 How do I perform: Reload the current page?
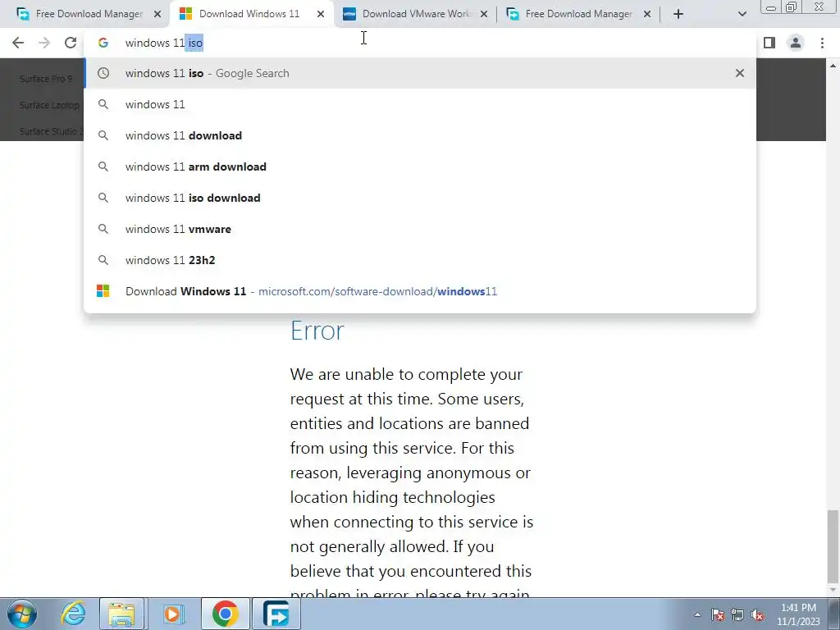click(x=71, y=43)
